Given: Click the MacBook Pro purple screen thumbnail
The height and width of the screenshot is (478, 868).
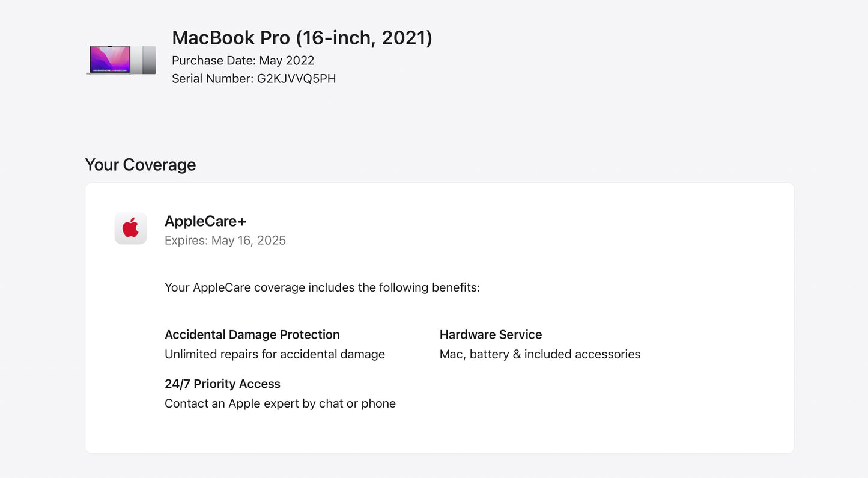Looking at the screenshot, I should click(109, 60).
